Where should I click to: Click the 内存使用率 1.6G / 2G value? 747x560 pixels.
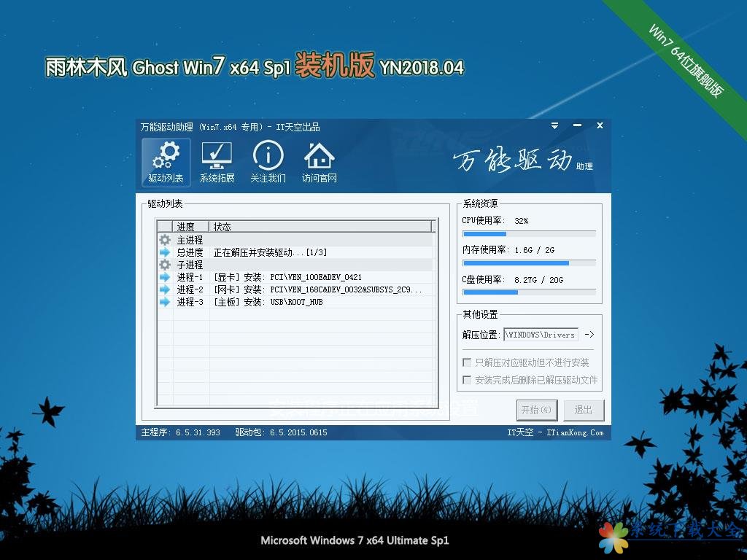pyautogui.click(x=535, y=250)
